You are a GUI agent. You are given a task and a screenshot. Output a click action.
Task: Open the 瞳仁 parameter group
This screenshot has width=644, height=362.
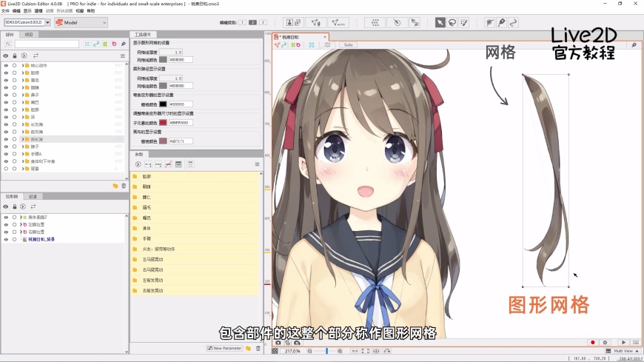pyautogui.click(x=195, y=197)
